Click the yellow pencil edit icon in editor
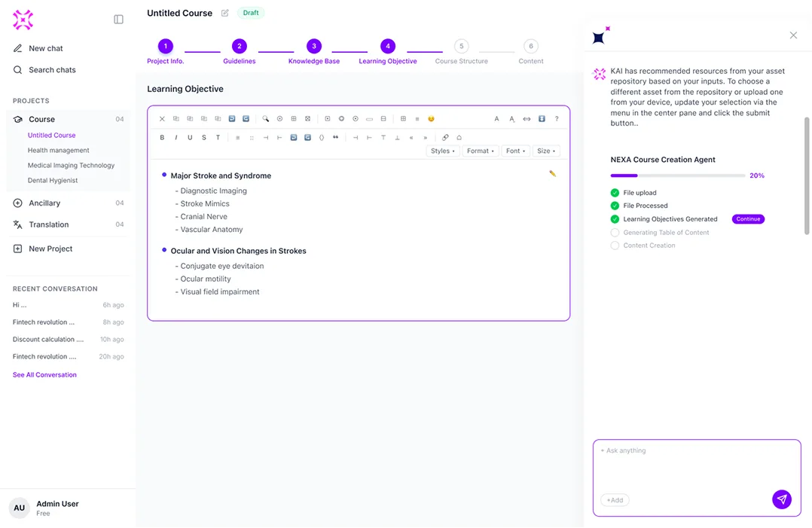The image size is (812, 528). click(553, 174)
